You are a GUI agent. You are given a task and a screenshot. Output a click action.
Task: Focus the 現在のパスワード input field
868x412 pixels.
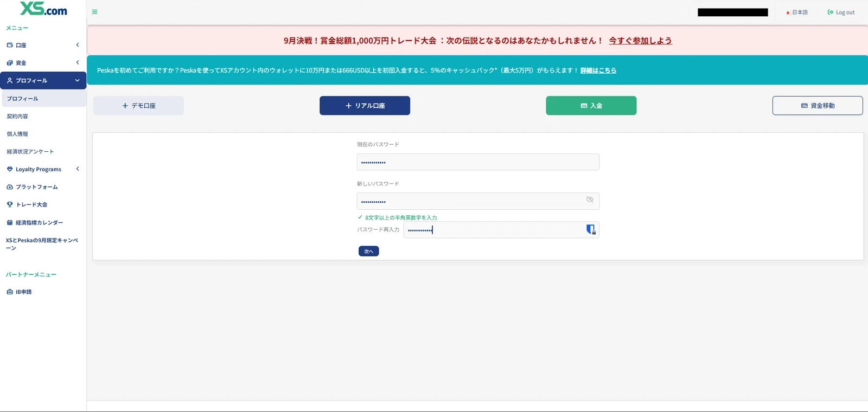click(x=478, y=162)
